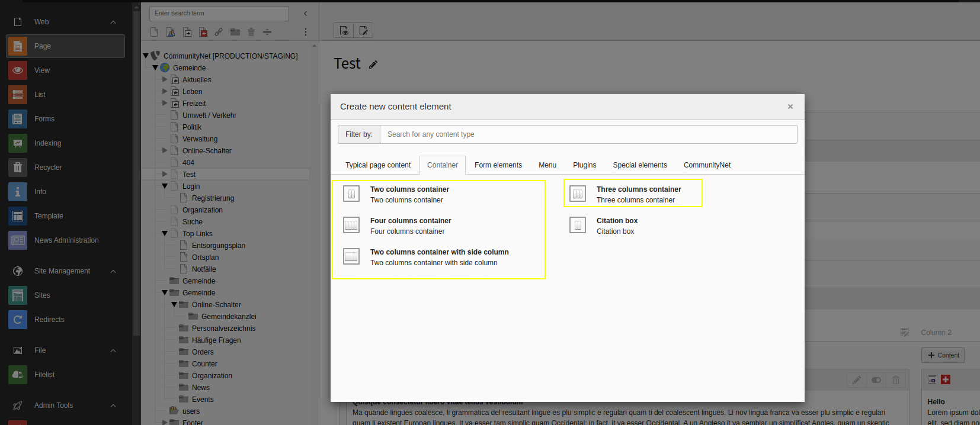Screen dimensions: 980x425
Task: Click the new standard page icon in tree toolbar
Action: pyautogui.click(x=154, y=32)
